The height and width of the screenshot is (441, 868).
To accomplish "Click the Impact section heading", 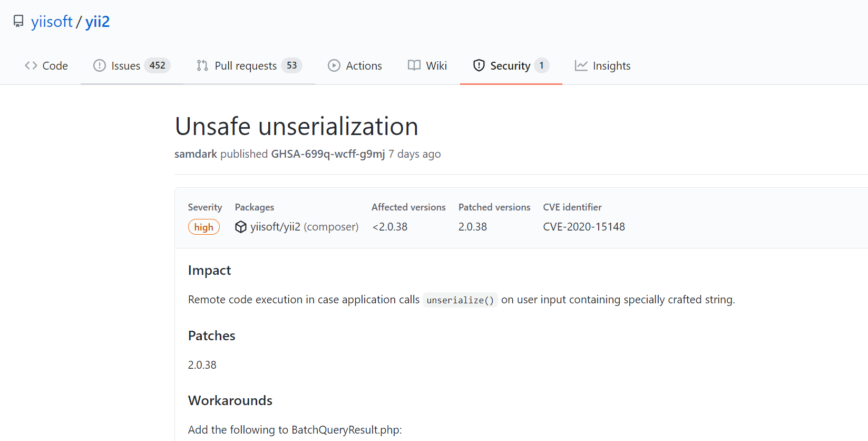I will click(210, 271).
